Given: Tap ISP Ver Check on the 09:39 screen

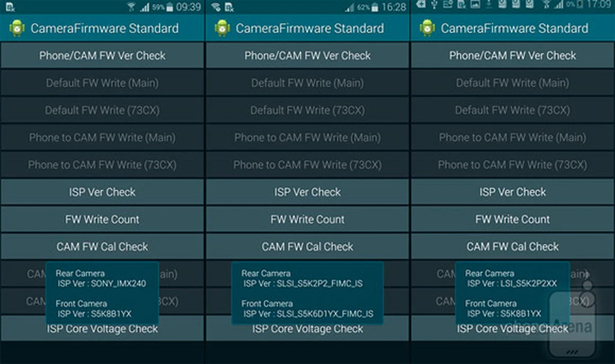Looking at the screenshot, I should pos(102,192).
